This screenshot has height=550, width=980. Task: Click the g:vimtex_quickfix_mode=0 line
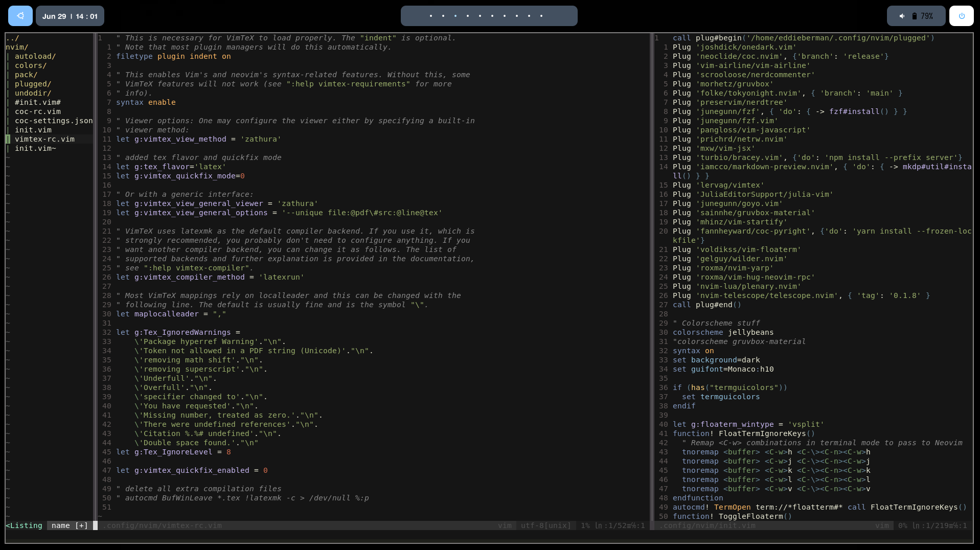180,176
